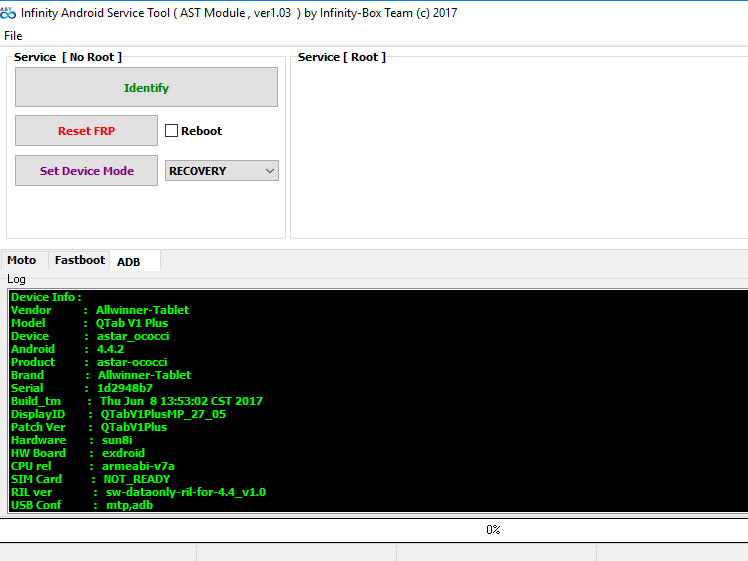748x561 pixels.
Task: Click the Identify button
Action: [x=146, y=87]
